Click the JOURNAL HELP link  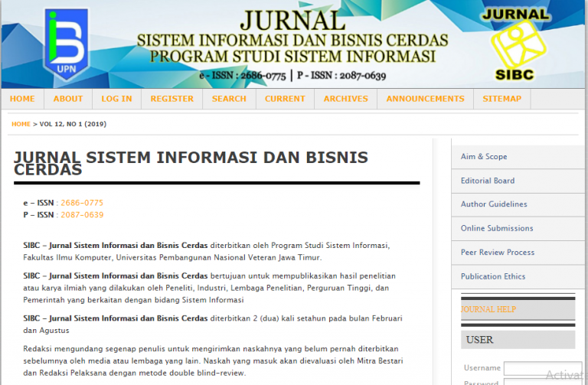click(488, 309)
